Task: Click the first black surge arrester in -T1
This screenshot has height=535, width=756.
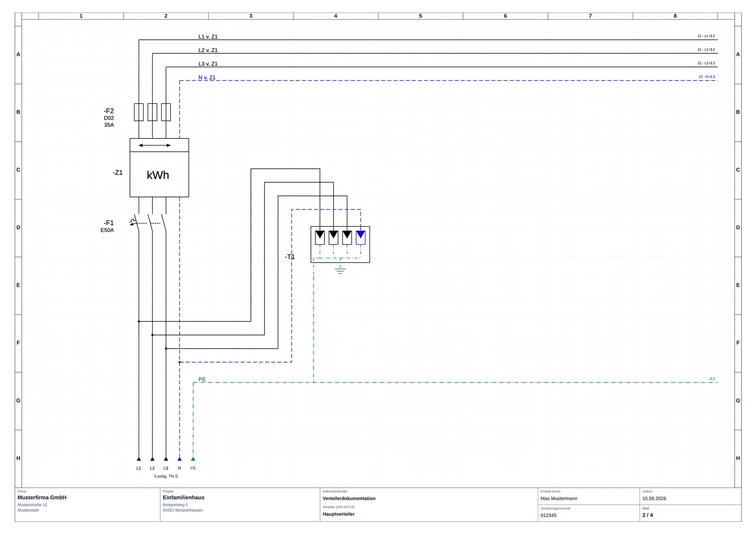Action: [x=320, y=237]
